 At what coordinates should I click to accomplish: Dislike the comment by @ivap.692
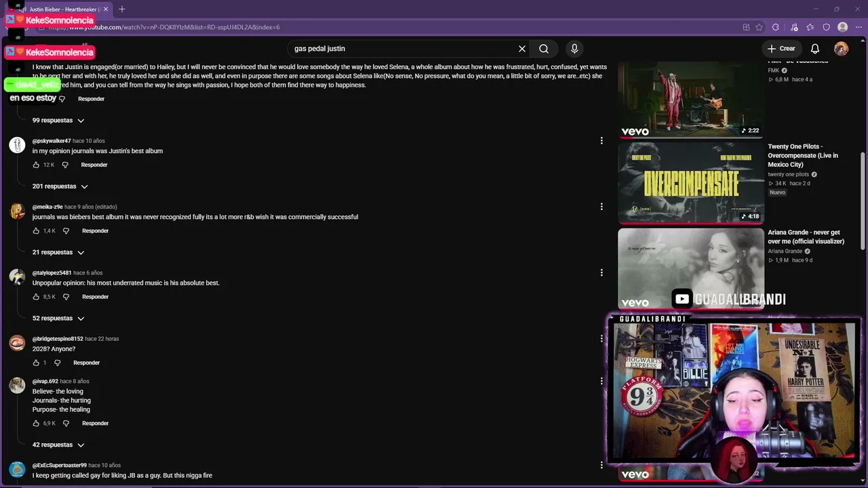[66, 424]
